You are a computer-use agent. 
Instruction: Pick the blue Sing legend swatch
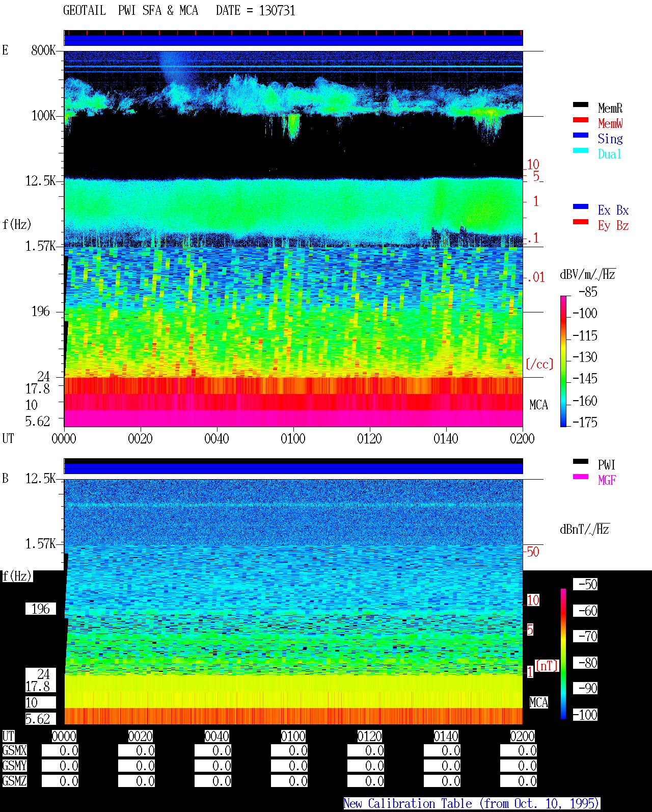point(581,136)
